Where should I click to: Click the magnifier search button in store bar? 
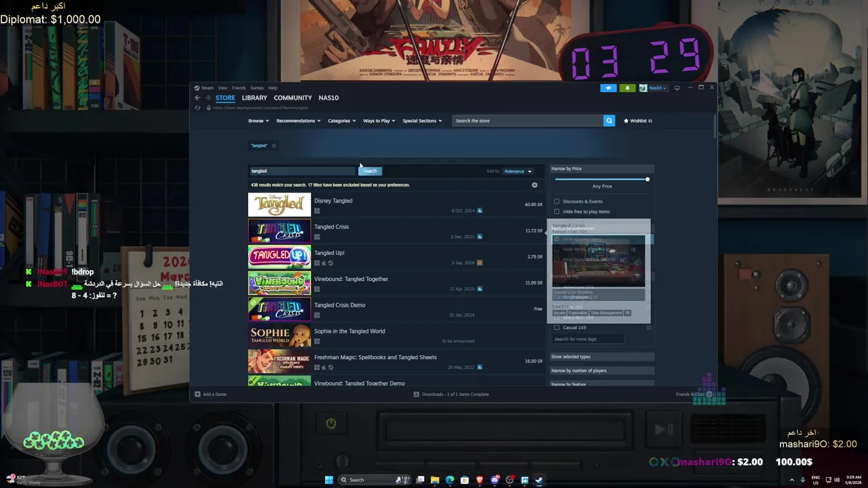pyautogui.click(x=609, y=121)
